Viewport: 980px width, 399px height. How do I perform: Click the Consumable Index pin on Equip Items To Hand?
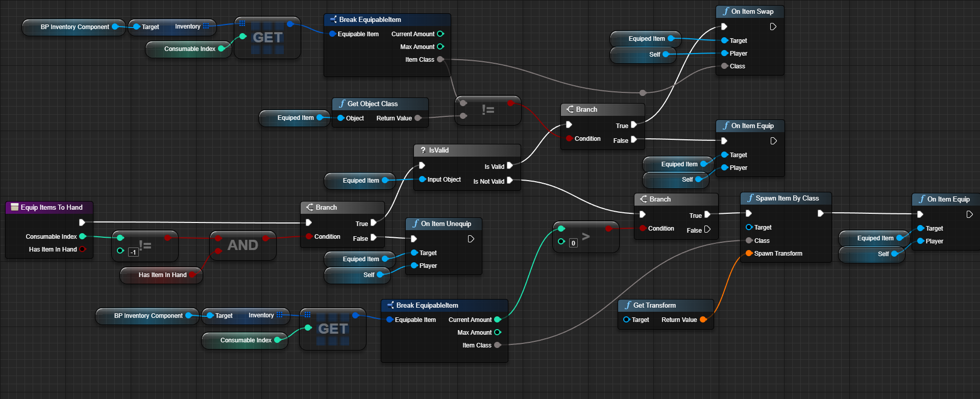coord(83,236)
